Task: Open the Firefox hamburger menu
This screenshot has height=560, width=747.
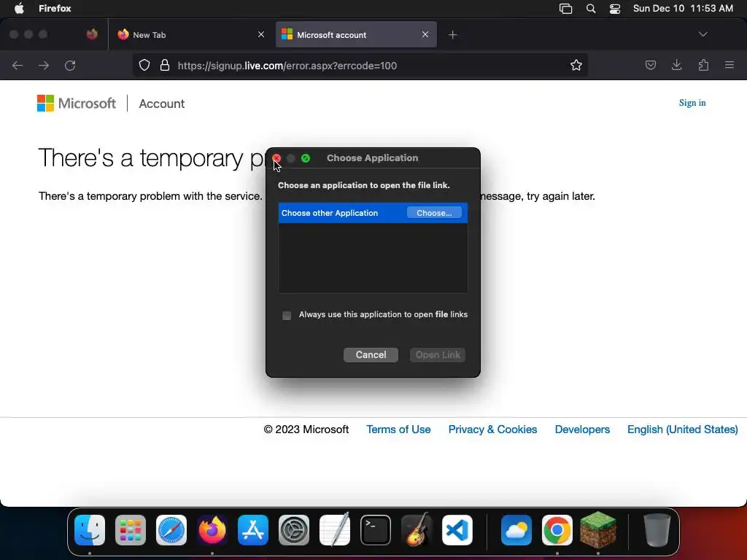Action: 729,65
